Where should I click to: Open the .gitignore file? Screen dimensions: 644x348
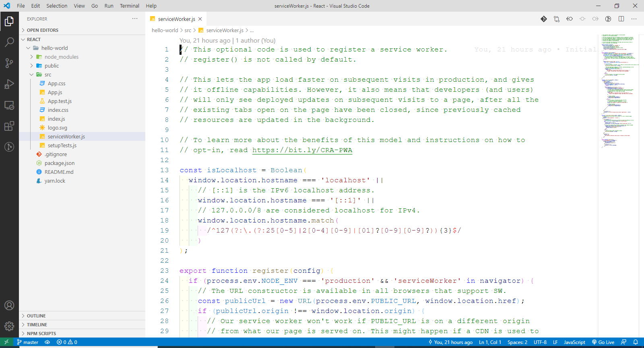pos(82,154)
